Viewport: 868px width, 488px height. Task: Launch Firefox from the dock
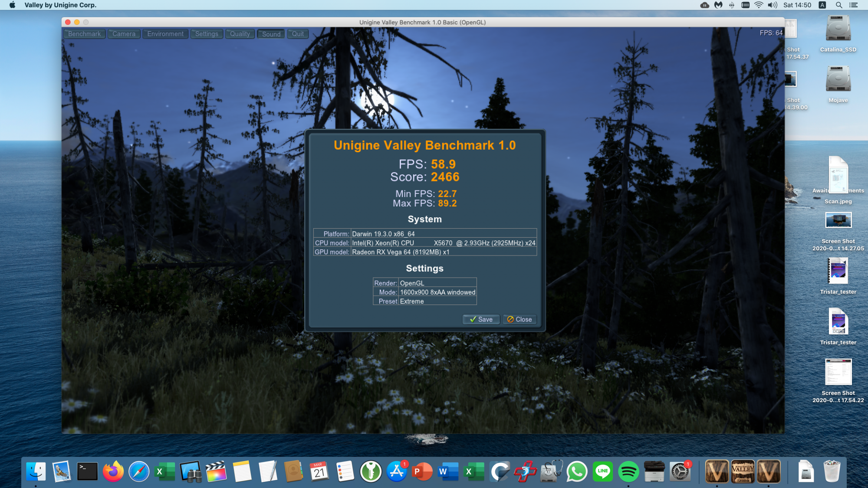[x=113, y=472]
